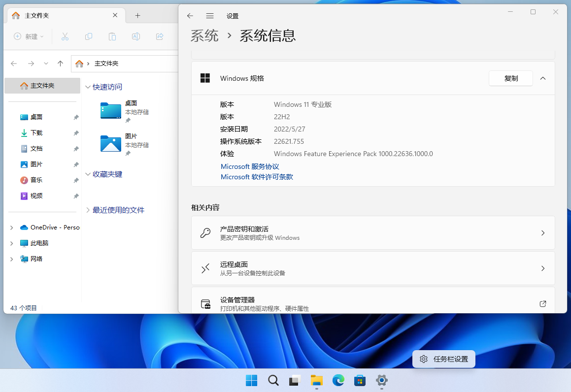
Task: Open the 新建 dropdown menu
Action: 29,36
